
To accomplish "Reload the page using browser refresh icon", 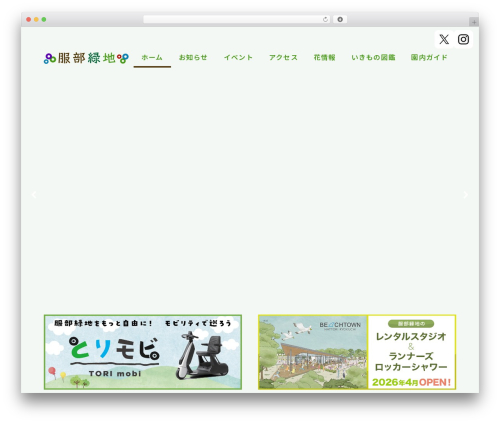I will [x=325, y=20].
